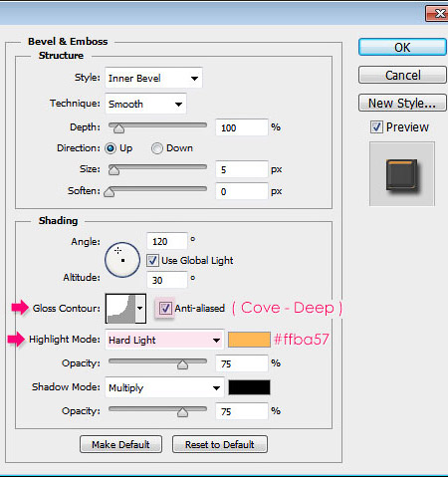The width and height of the screenshot is (448, 477).
Task: Select the Up direction radio button
Action: (111, 148)
